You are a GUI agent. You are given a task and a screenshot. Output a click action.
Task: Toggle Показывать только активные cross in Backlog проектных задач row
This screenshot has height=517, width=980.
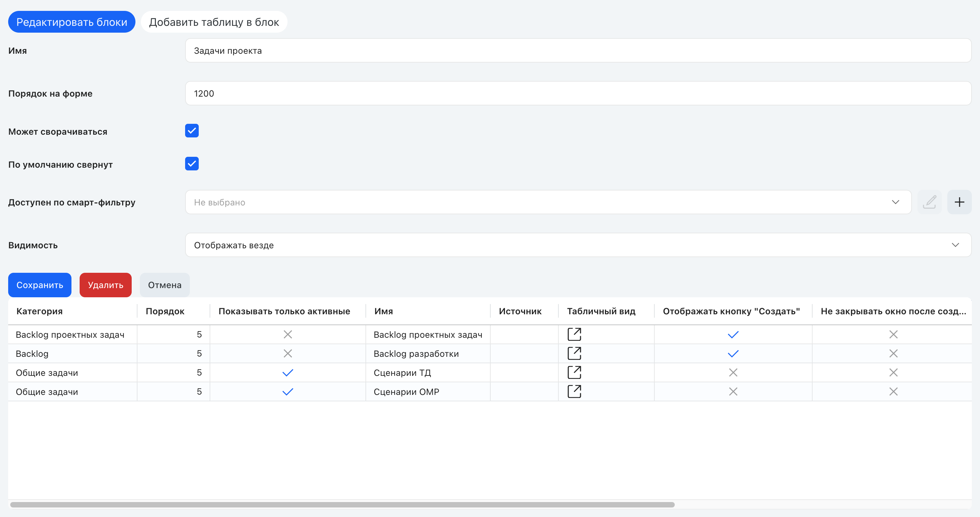(x=288, y=335)
